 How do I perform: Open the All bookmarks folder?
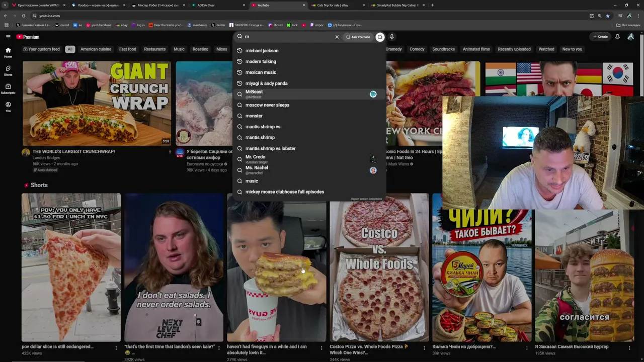[x=628, y=25]
